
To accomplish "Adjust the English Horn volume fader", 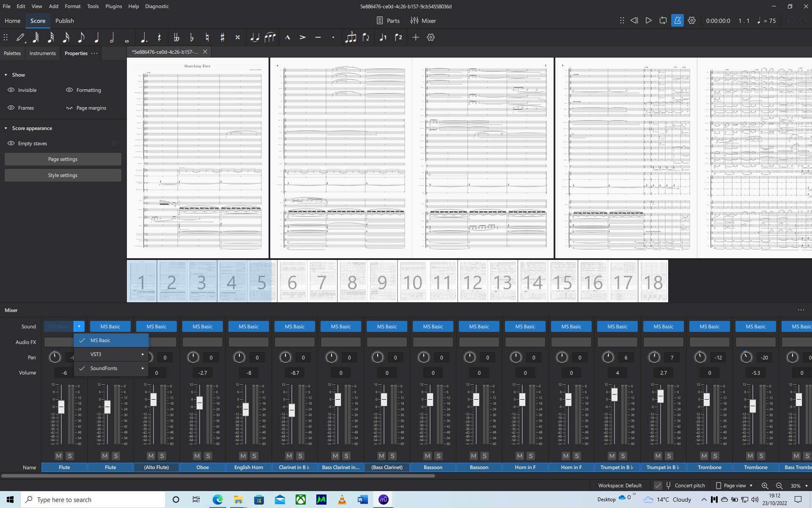I will pyautogui.click(x=246, y=409).
